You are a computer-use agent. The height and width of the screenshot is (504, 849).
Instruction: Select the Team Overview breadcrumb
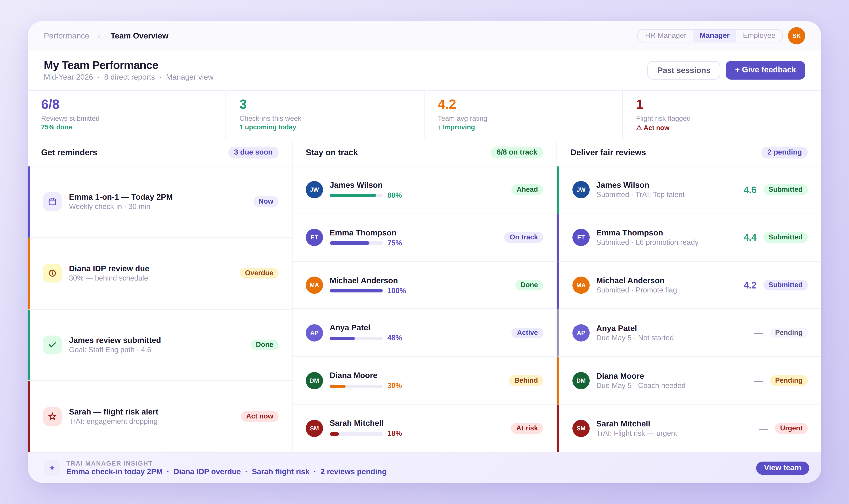coord(139,35)
